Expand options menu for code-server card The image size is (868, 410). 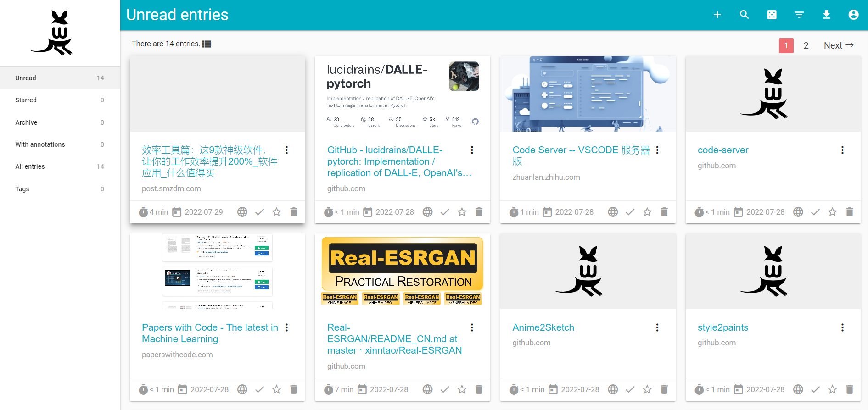click(x=842, y=150)
